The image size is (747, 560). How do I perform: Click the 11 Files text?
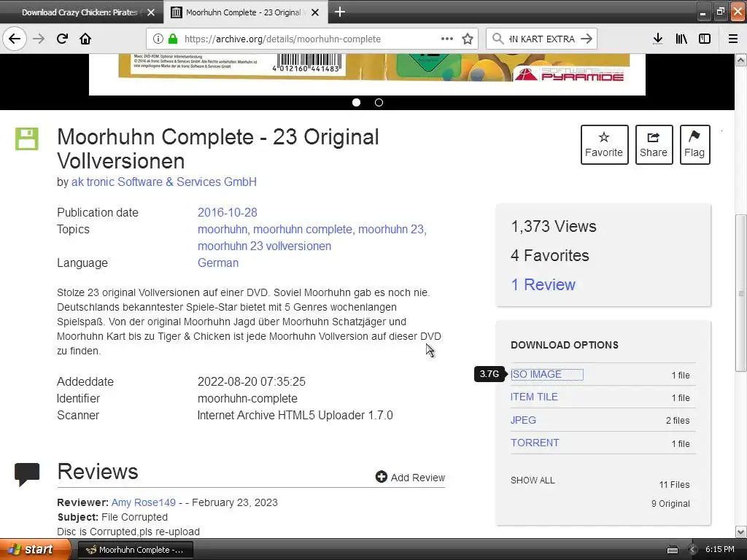point(674,485)
